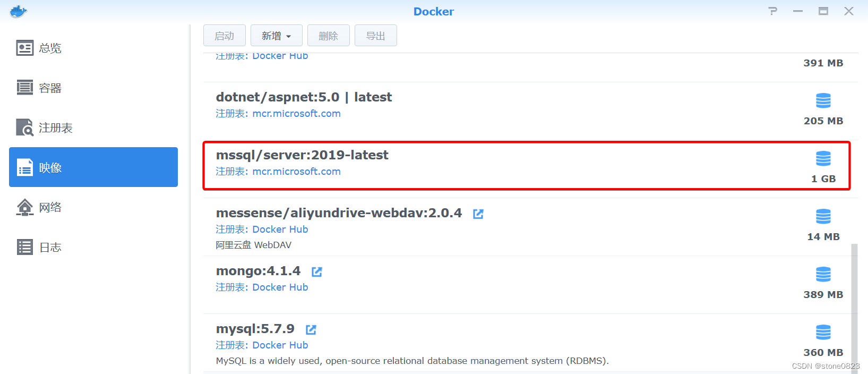This screenshot has height=374, width=868.
Task: Expand the 新增 add dropdown
Action: 277,36
